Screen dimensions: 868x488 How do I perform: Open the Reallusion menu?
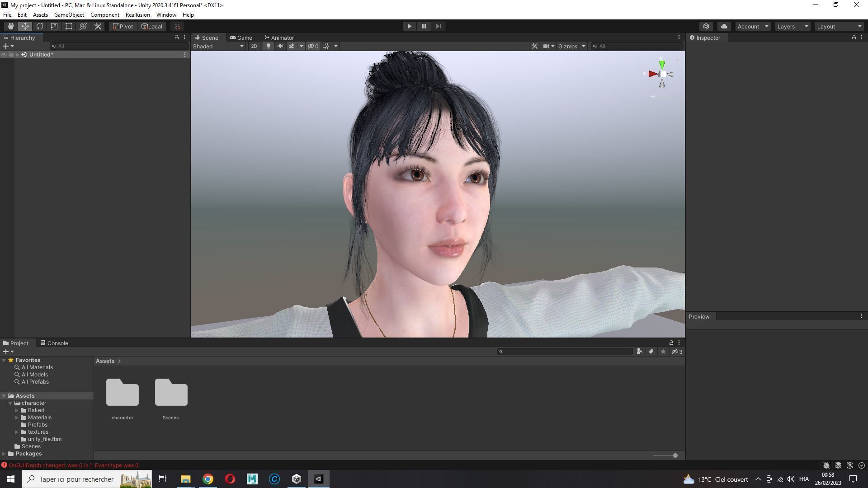point(137,15)
